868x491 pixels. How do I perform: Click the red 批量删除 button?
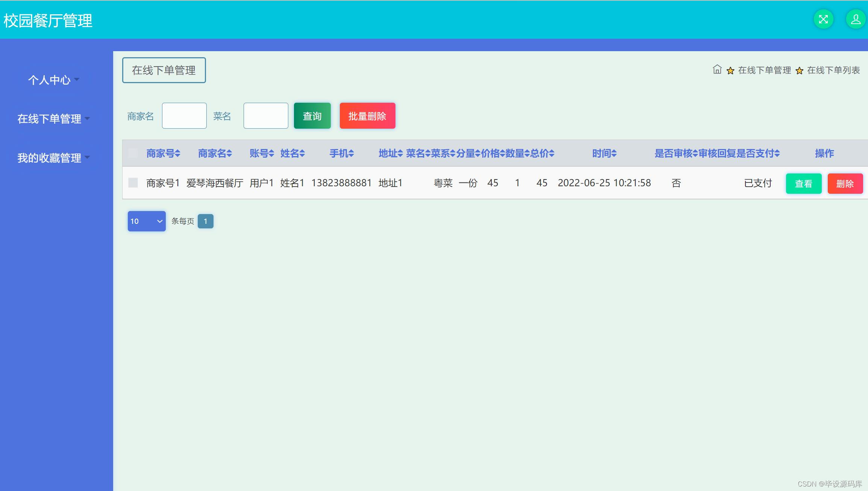click(x=367, y=116)
